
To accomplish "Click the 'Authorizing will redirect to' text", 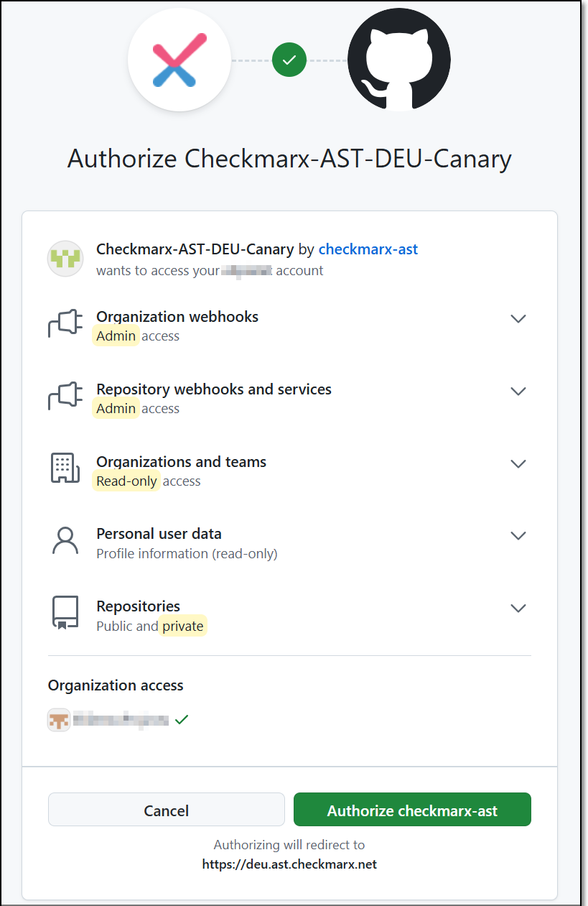I will pos(289,845).
